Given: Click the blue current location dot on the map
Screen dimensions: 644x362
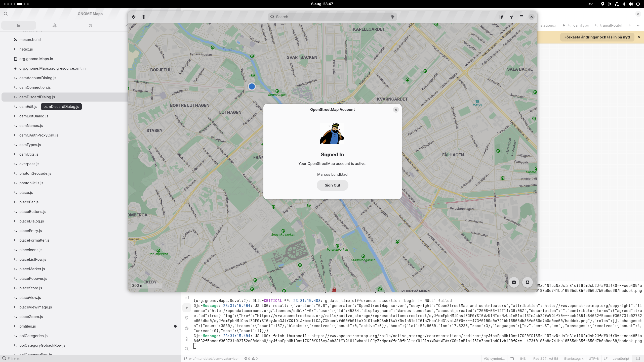Looking at the screenshot, I should pyautogui.click(x=252, y=86).
